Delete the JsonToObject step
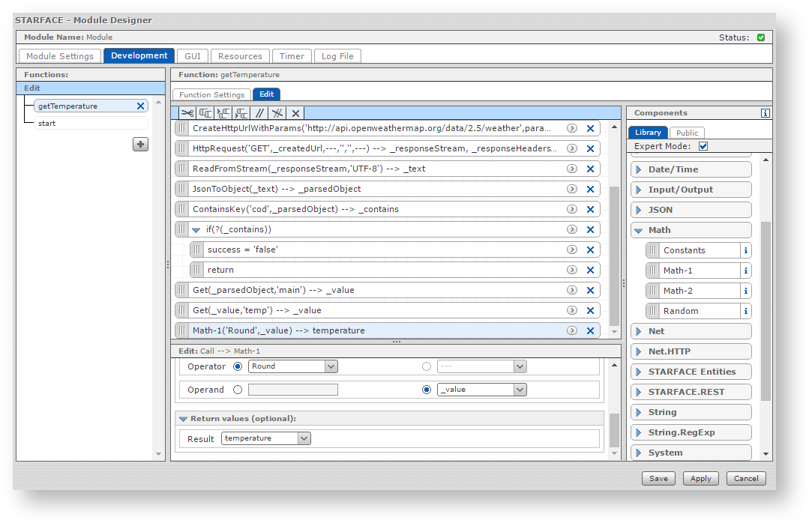The image size is (812, 526). [x=590, y=190]
